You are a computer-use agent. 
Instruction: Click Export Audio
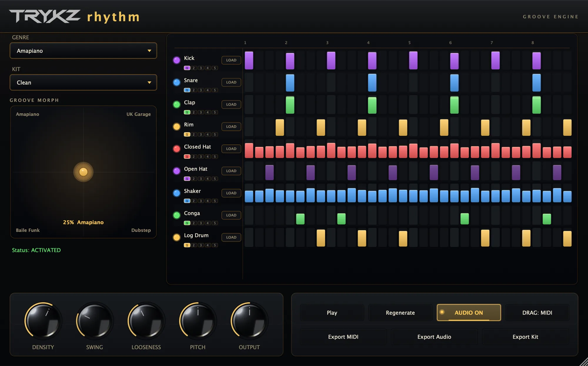point(434,337)
